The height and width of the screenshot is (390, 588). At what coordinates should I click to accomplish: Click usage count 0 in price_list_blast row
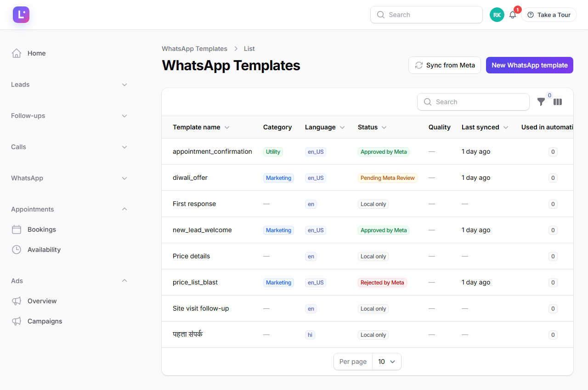553,282
